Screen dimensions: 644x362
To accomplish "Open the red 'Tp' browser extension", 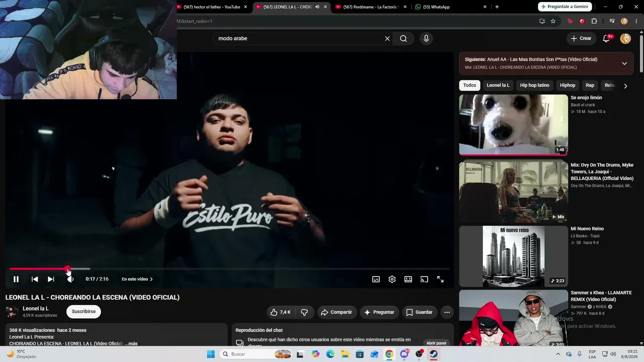I will 570,21.
